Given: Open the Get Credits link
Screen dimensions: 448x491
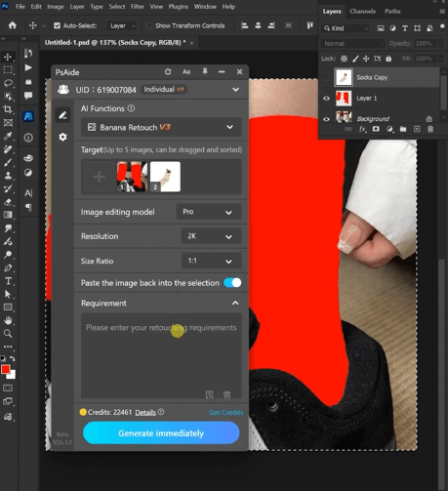Looking at the screenshot, I should [225, 413].
